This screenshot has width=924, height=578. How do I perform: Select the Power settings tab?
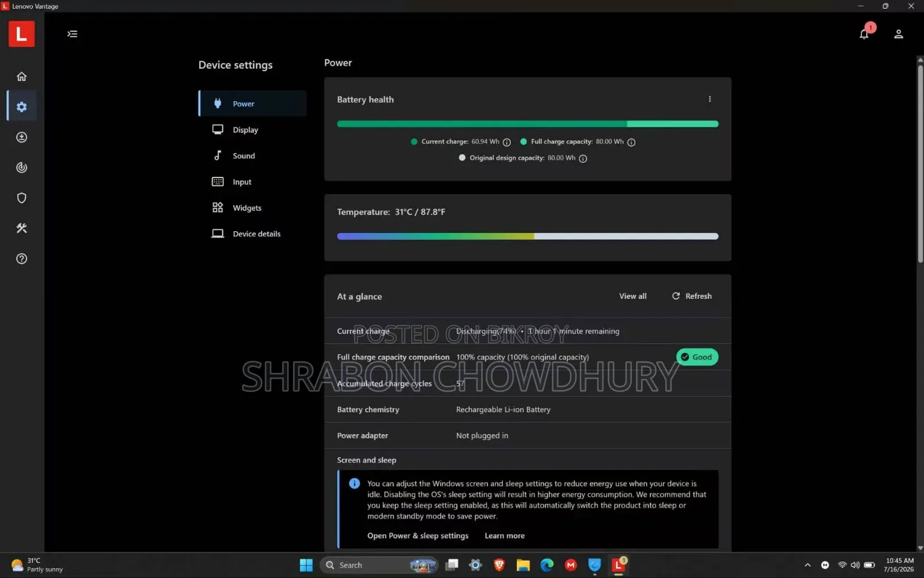click(252, 103)
